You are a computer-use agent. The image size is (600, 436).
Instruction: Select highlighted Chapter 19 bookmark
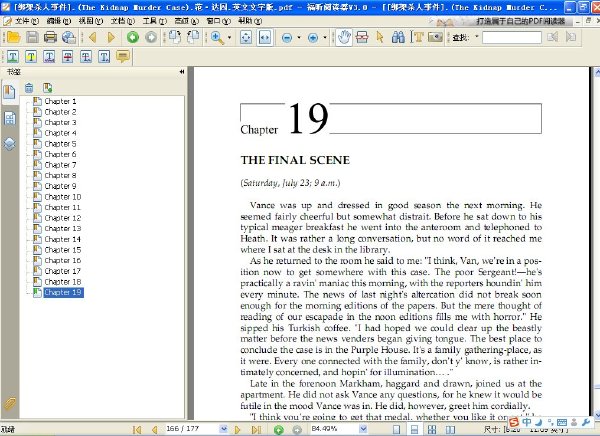pos(63,292)
